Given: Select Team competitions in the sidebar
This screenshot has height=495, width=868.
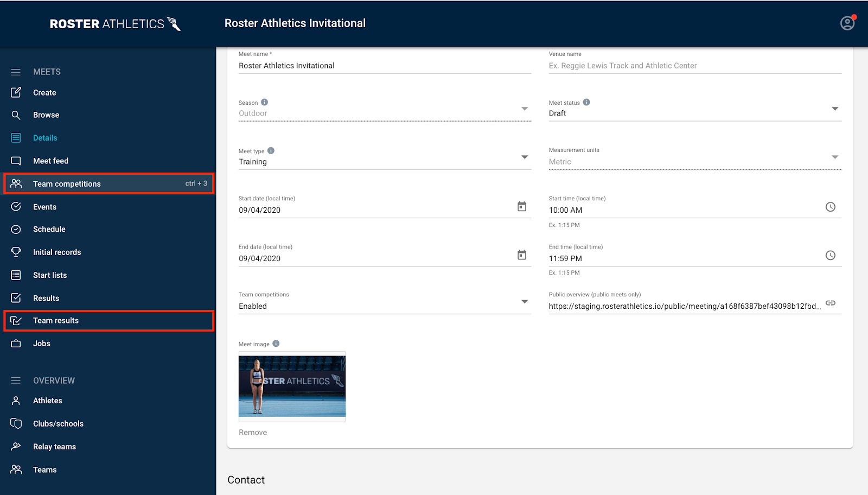Looking at the screenshot, I should (67, 183).
